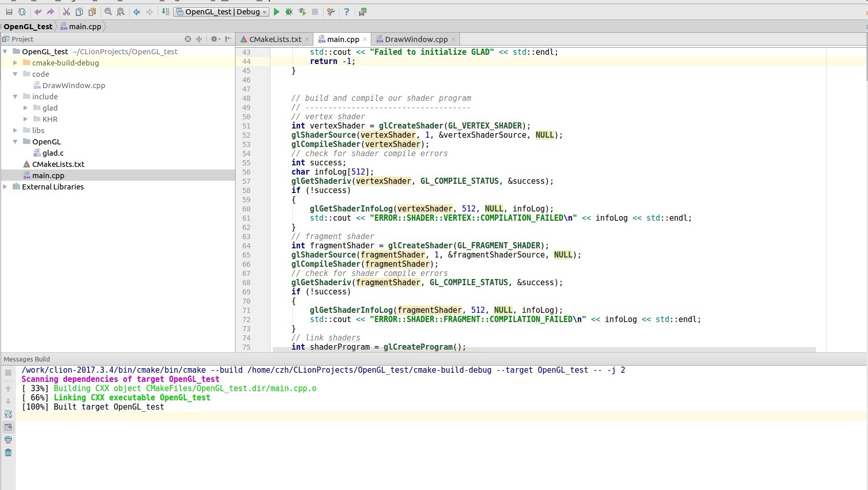Navigate back with the blue left arrow
The width and height of the screenshot is (868, 490).
point(137,12)
